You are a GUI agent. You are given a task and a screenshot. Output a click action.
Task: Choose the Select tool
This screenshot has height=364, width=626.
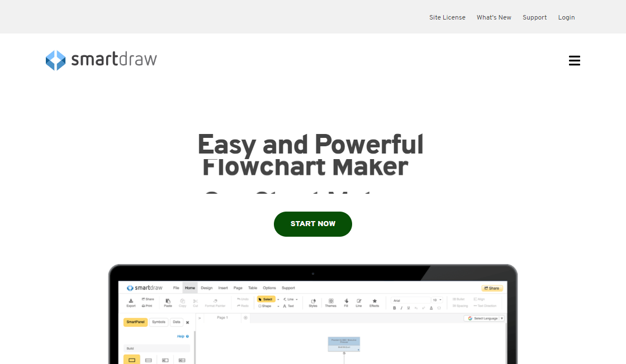(267, 299)
